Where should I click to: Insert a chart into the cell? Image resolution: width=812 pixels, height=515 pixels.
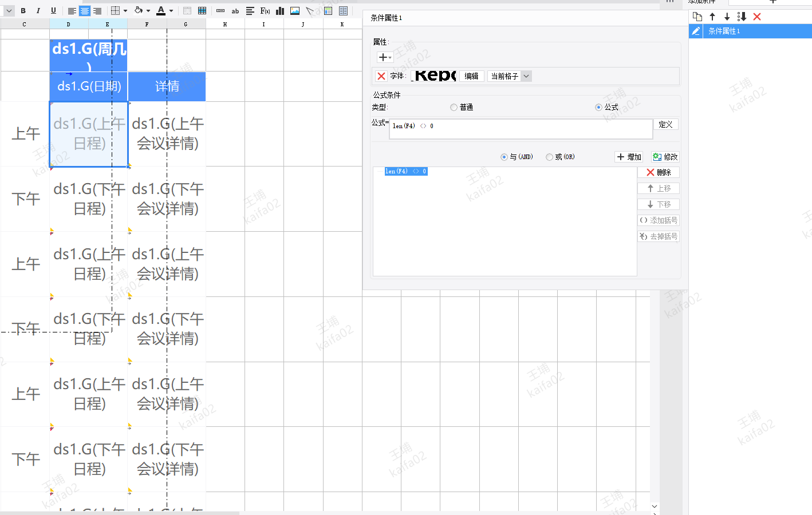pos(280,10)
